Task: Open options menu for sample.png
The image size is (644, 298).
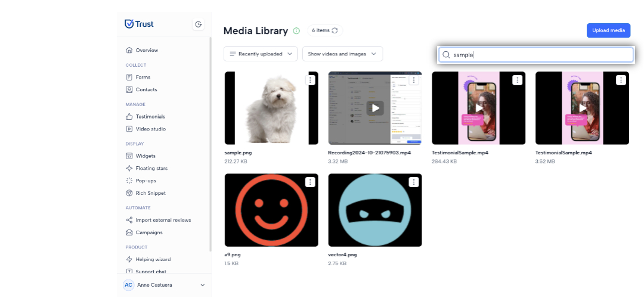Action: point(311,80)
